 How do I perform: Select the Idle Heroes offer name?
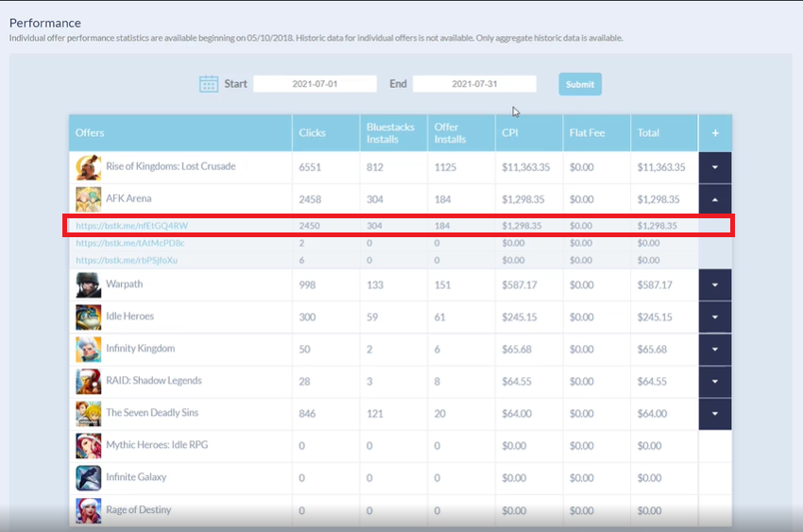click(130, 317)
